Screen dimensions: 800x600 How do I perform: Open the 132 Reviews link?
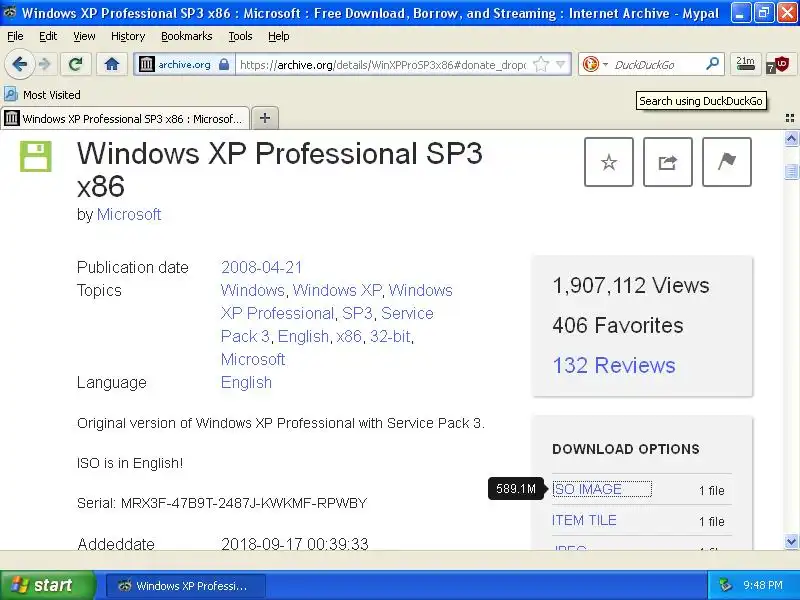pyautogui.click(x=614, y=365)
